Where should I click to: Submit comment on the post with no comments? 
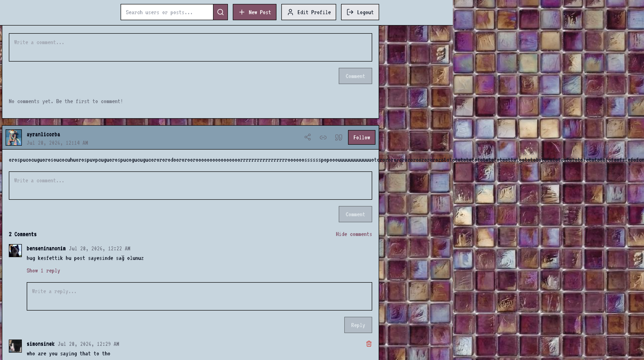pyautogui.click(x=355, y=76)
